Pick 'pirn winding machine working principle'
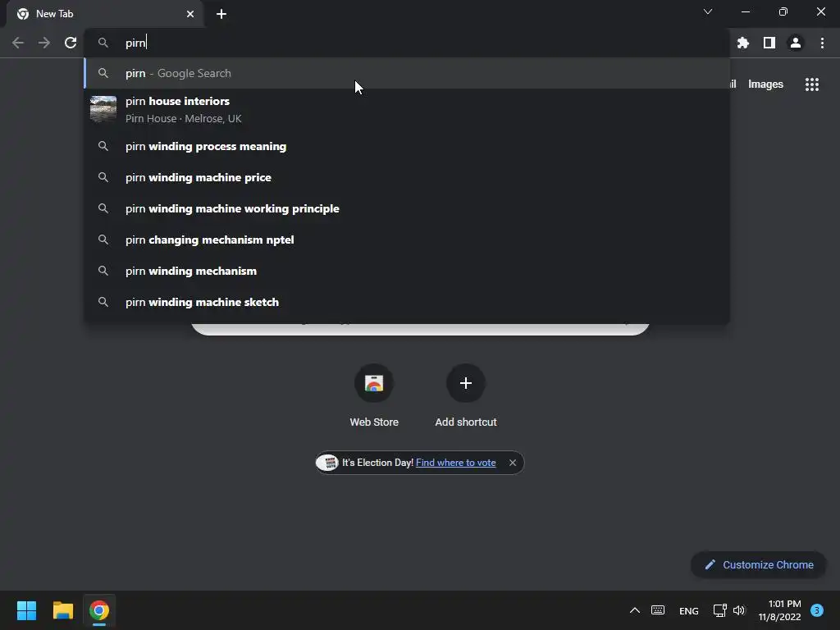The width and height of the screenshot is (840, 630). pos(407,208)
